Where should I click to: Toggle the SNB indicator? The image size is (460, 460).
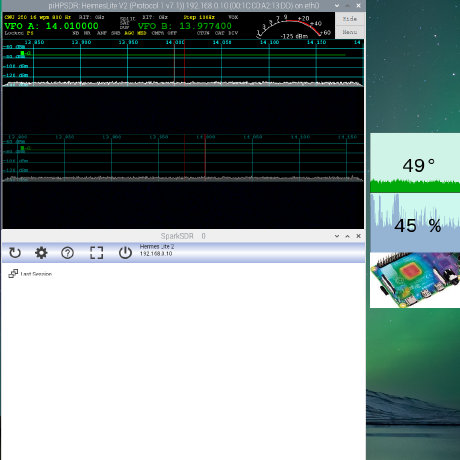(116, 33)
